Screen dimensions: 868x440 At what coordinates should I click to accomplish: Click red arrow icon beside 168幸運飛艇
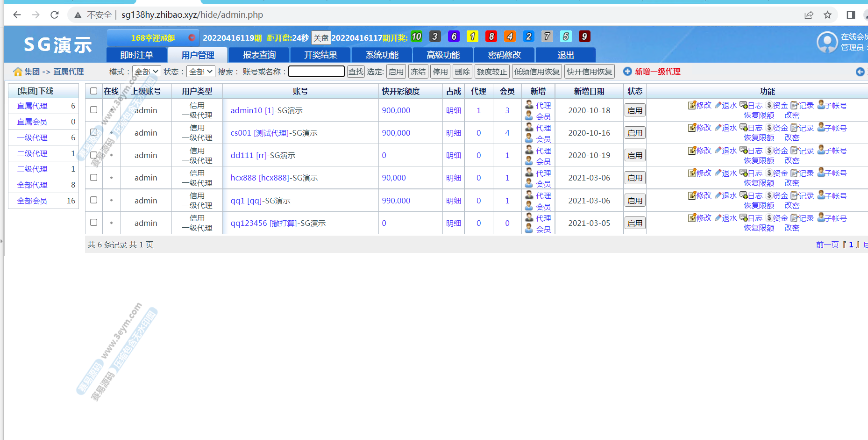tap(192, 37)
